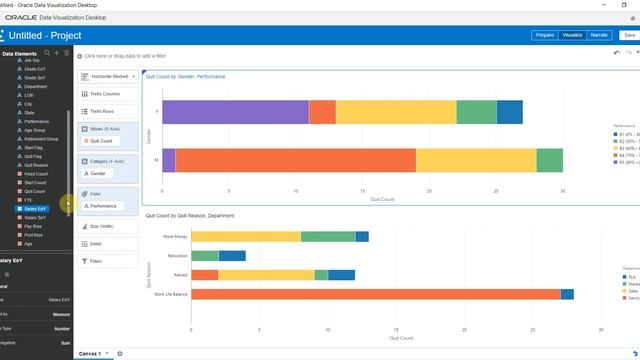Add a data source with plus icon

click(57, 53)
